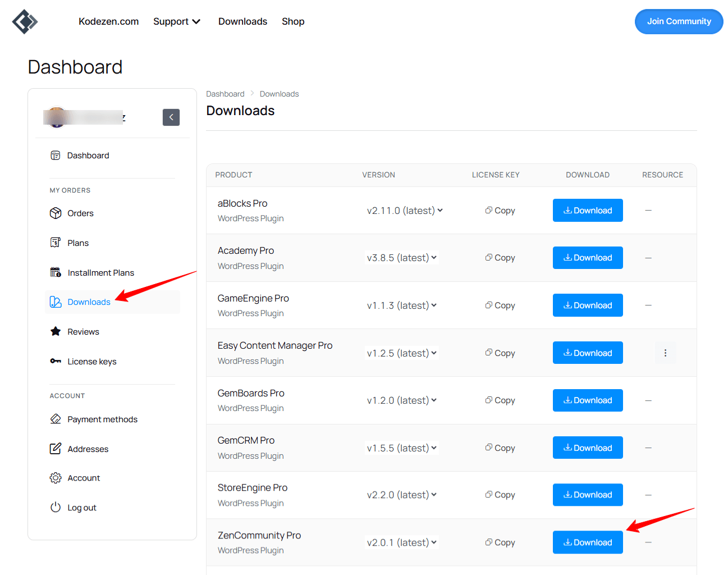
Task: Click the Kodezen logo icon
Action: click(25, 22)
